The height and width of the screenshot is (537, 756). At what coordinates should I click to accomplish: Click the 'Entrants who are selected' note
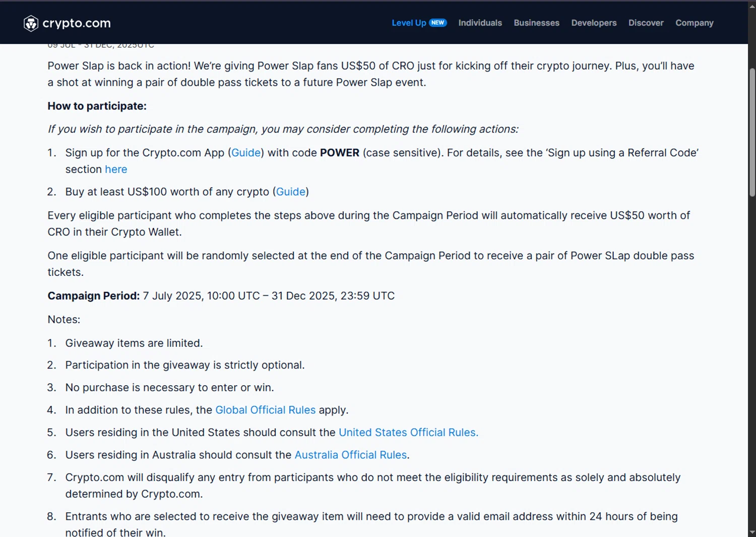(x=371, y=524)
